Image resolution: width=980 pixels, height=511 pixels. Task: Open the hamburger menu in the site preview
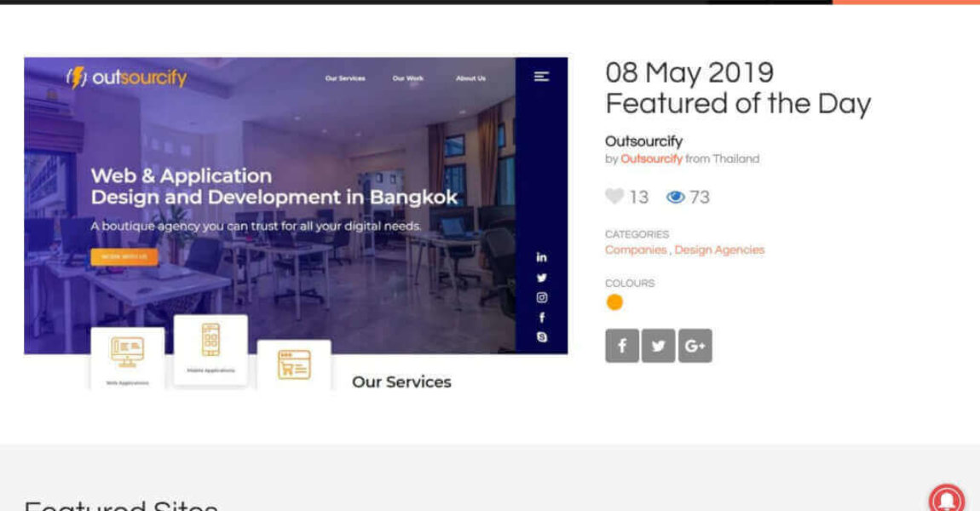tap(541, 77)
